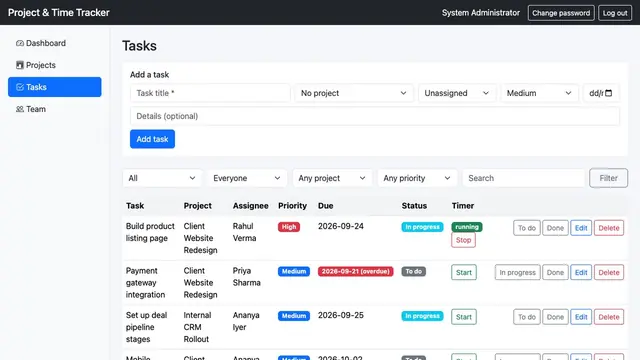Expand the No project dropdown
This screenshot has width=640, height=360.
pos(353,93)
